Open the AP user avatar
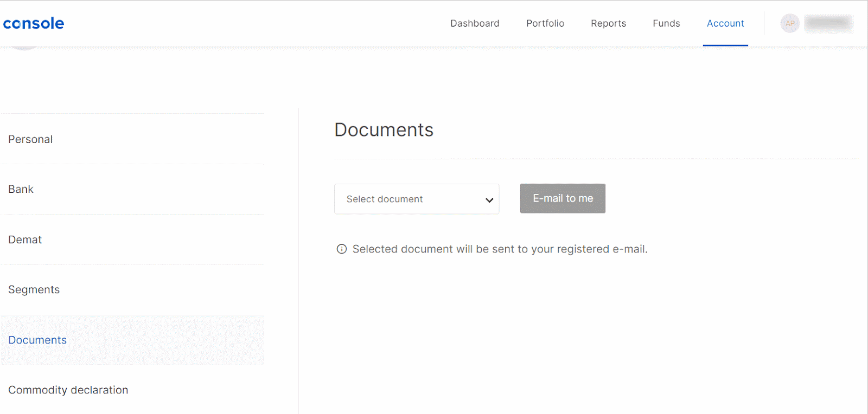 (x=790, y=23)
